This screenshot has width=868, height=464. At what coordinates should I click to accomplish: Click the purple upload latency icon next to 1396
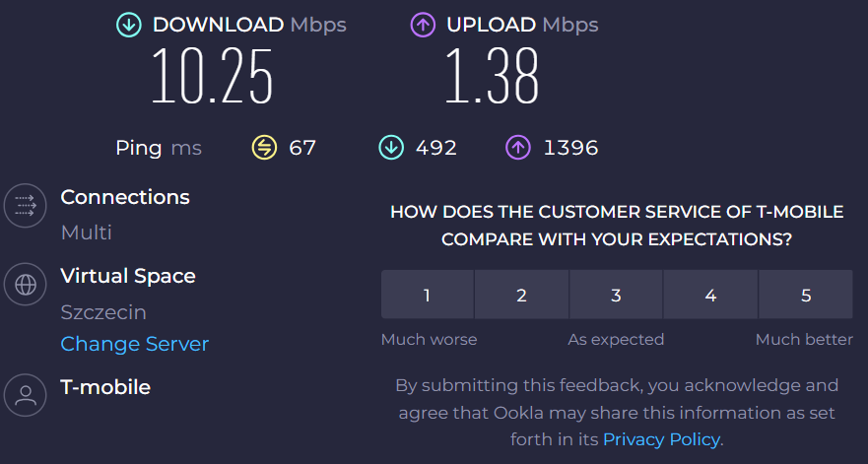click(518, 148)
